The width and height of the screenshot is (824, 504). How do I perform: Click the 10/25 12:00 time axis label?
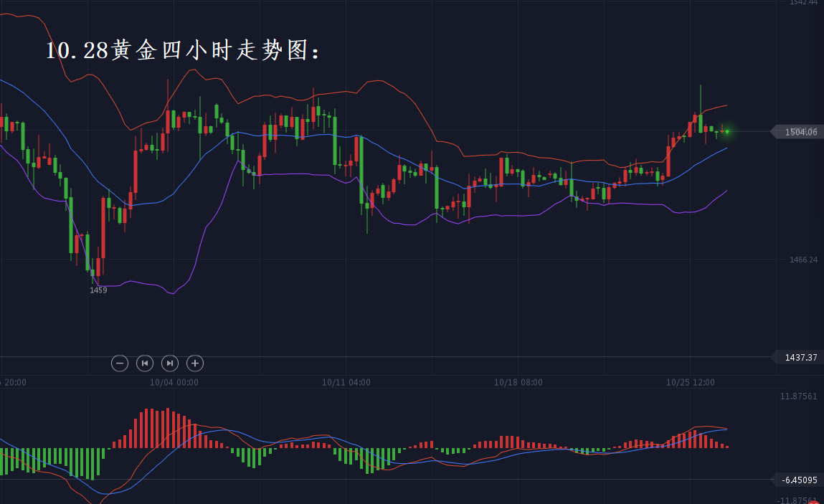tap(691, 383)
